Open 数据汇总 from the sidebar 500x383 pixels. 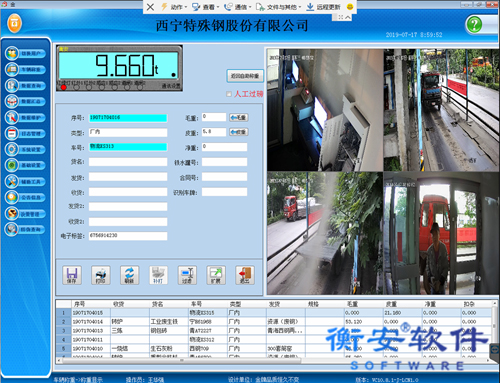[25, 101]
